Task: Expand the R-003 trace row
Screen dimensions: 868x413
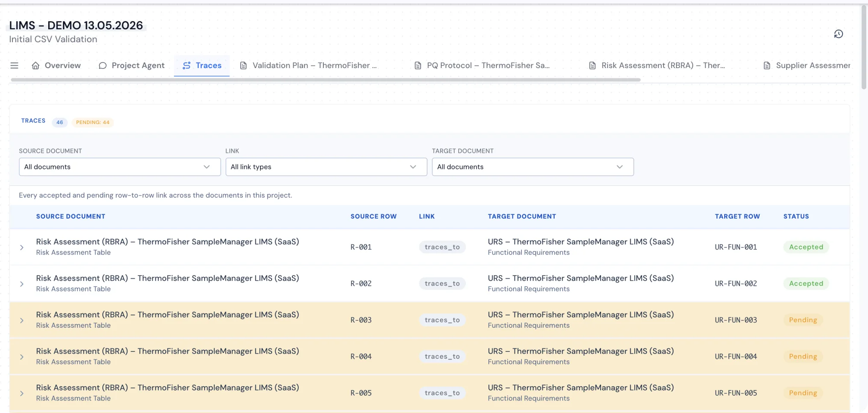Action: [x=22, y=320]
